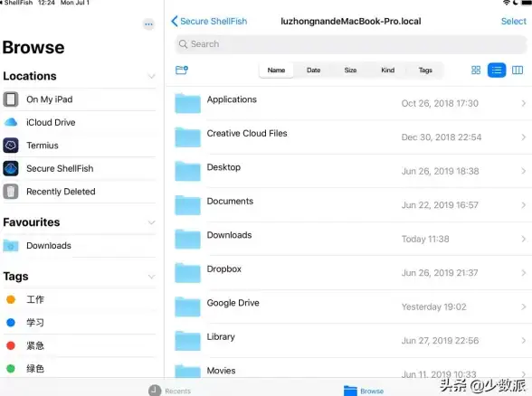Open iCloud Drive location
Image resolution: width=532 pixels, height=396 pixels.
point(80,122)
